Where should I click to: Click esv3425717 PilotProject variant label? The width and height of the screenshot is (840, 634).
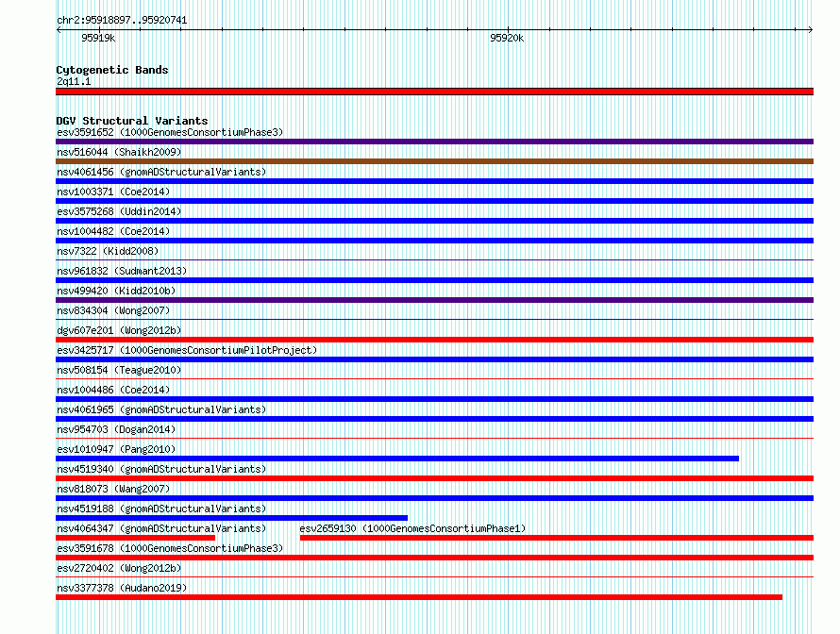click(187, 350)
